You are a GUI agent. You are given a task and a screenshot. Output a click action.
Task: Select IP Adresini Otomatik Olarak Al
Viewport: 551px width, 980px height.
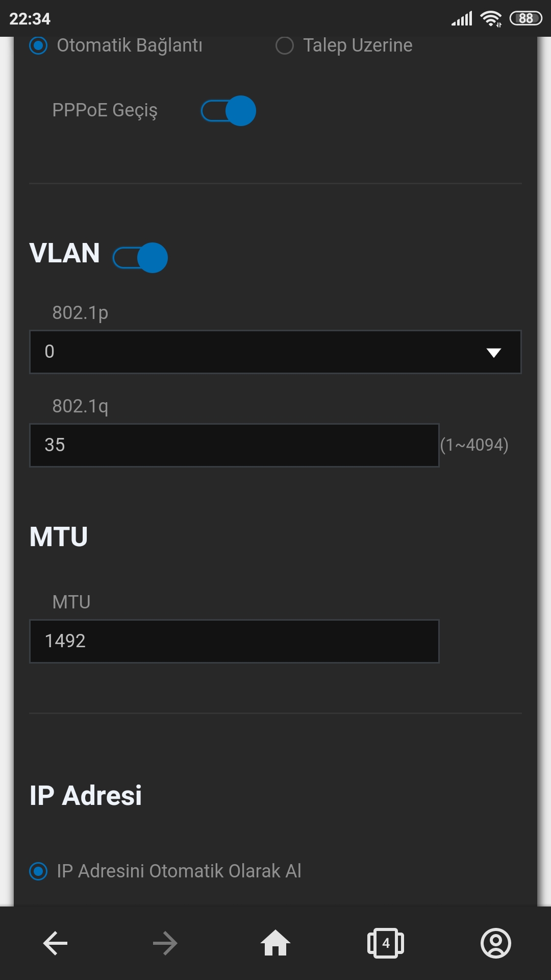tap(38, 871)
